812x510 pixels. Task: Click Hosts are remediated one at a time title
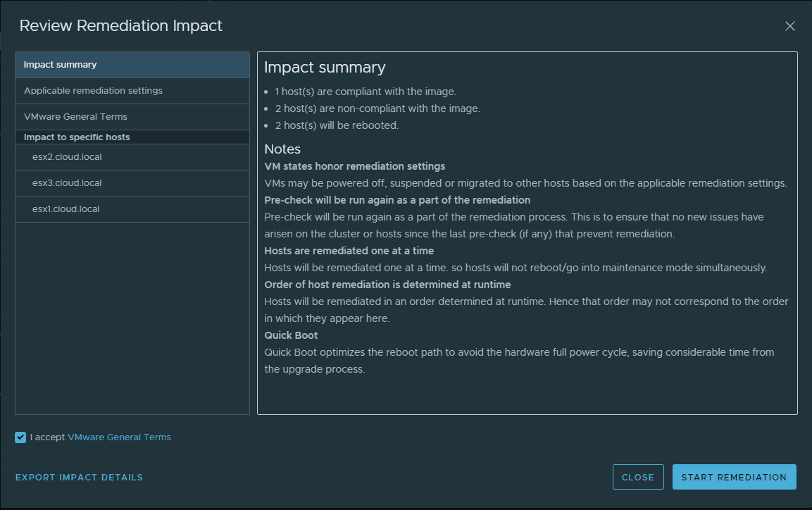click(349, 251)
